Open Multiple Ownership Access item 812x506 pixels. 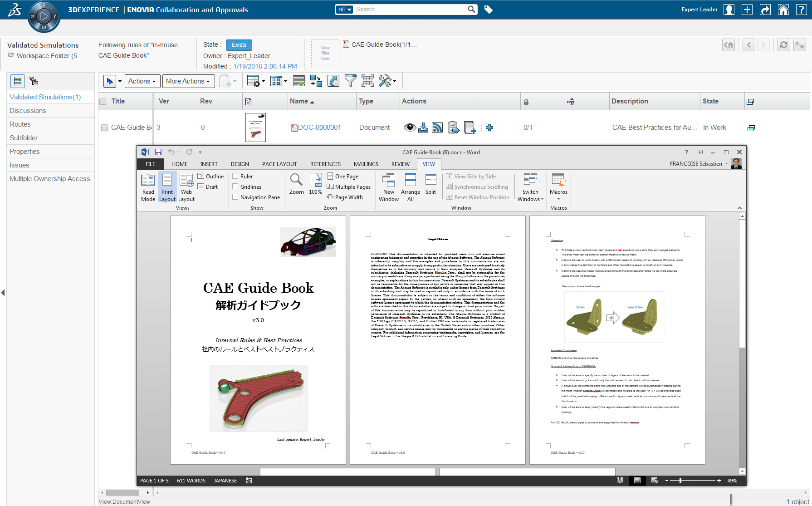(51, 179)
